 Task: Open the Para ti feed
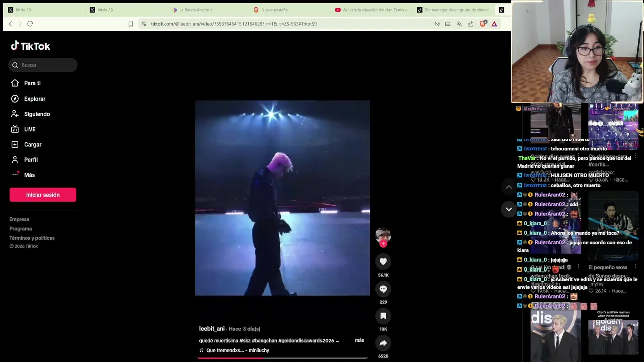click(x=32, y=83)
